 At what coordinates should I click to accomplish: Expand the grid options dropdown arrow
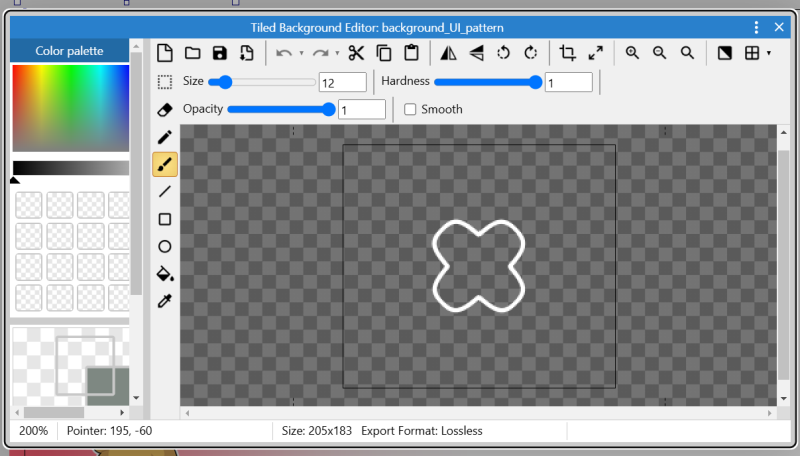click(x=769, y=53)
